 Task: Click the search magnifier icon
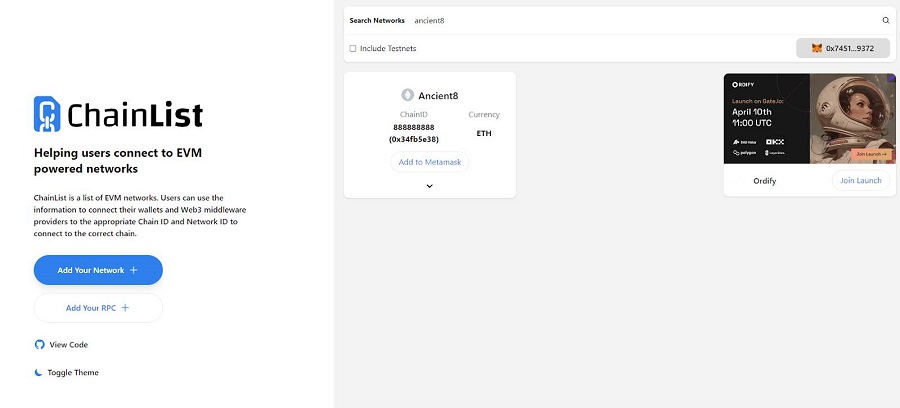pyautogui.click(x=886, y=20)
